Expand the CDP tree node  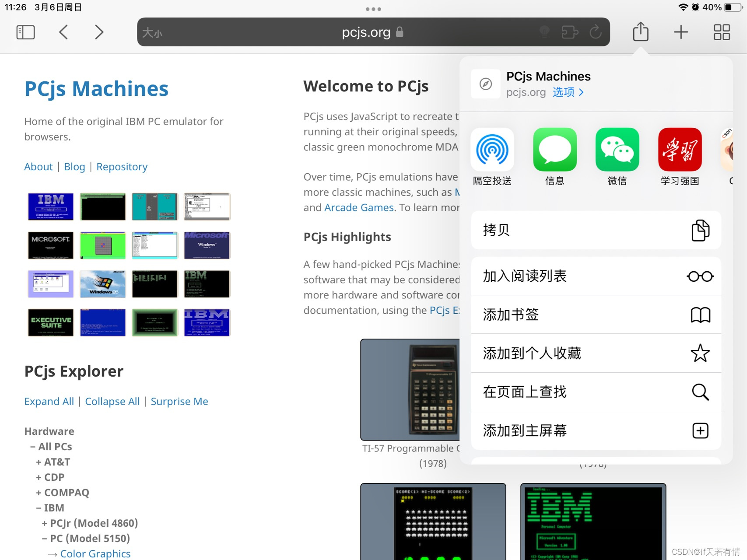coord(50,477)
